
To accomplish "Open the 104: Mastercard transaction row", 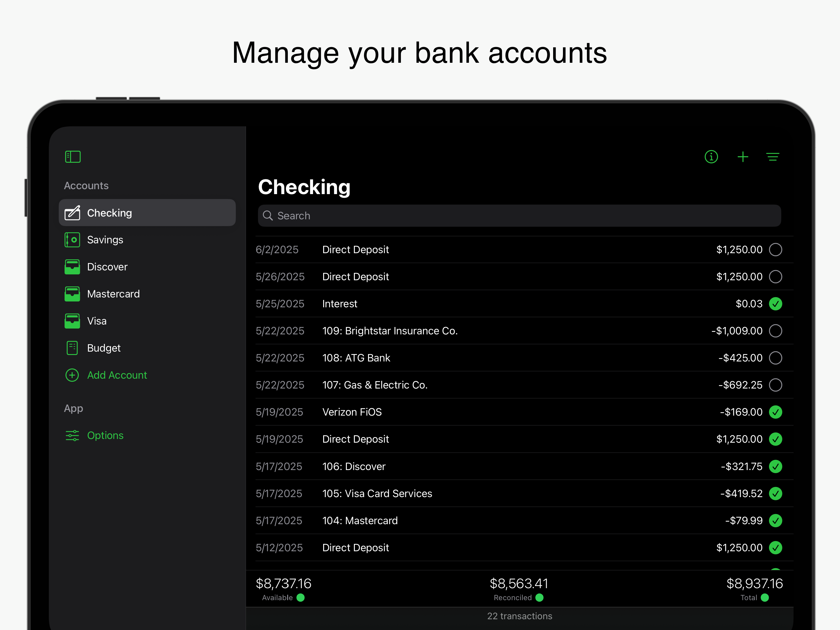I will [x=524, y=520].
